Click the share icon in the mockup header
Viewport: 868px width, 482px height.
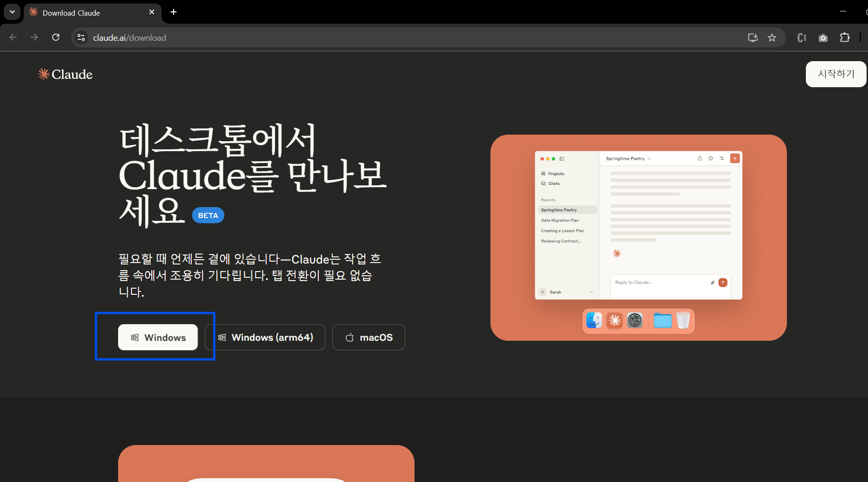pos(700,158)
